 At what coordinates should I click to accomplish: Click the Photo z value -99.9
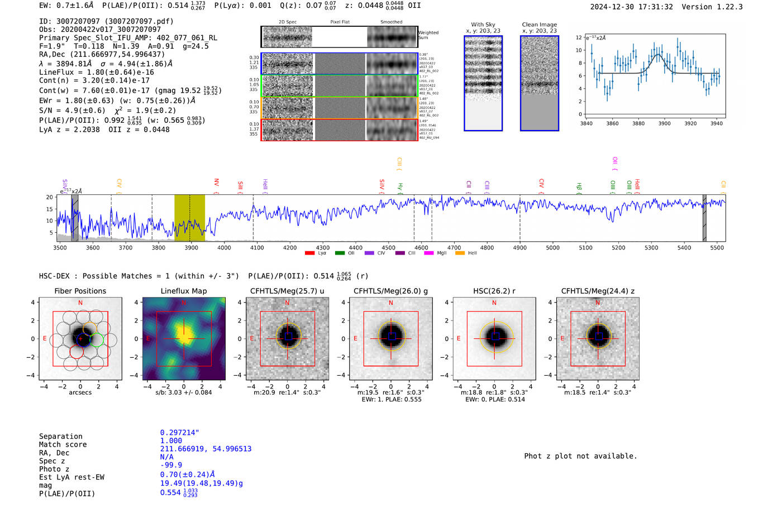[x=171, y=465]
